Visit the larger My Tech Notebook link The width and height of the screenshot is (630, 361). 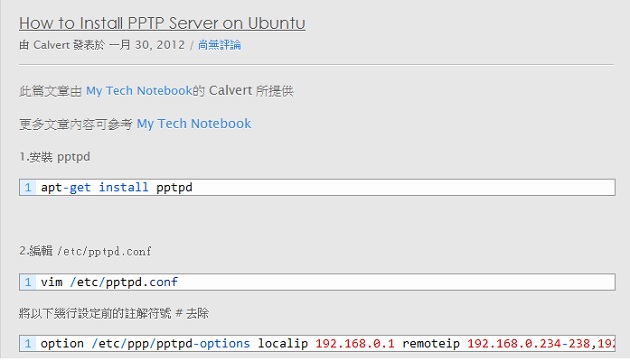click(x=194, y=123)
